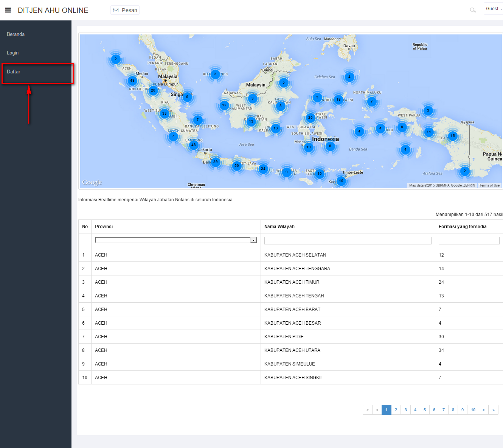This screenshot has height=448, width=503.
Task: Open Beranda in the sidebar
Action: pos(16,34)
